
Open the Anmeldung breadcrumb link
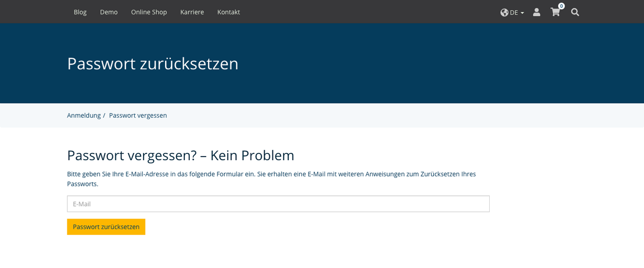coord(84,115)
